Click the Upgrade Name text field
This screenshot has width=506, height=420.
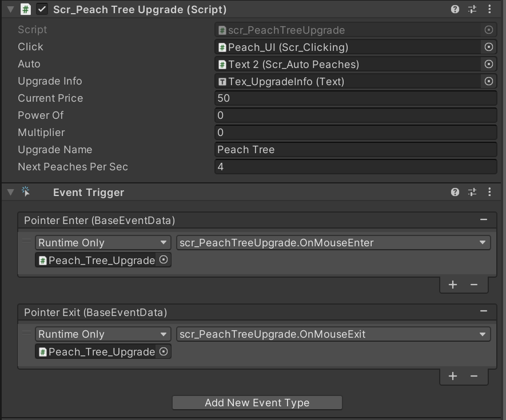click(x=356, y=150)
